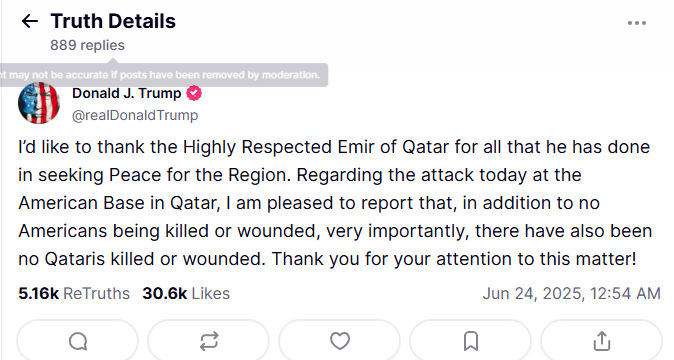Click the Jun 24, 2025 timestamp
The width and height of the screenshot is (674, 360).
[571, 293]
